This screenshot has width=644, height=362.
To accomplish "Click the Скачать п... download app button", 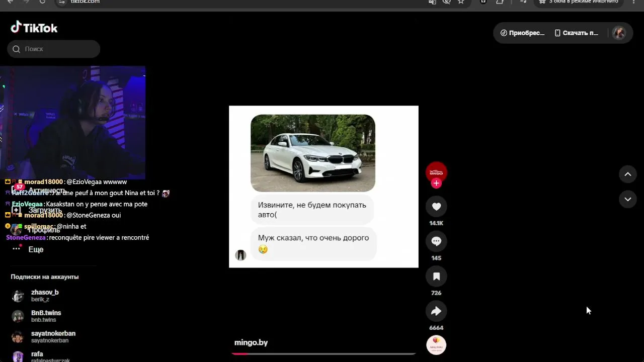I will 577,33.
